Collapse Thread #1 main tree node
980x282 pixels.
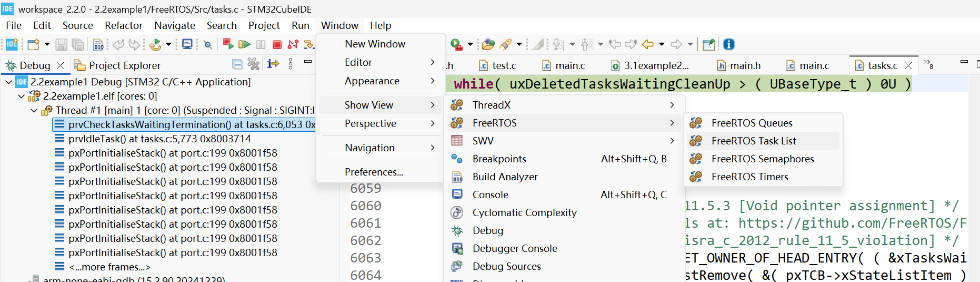tap(34, 111)
